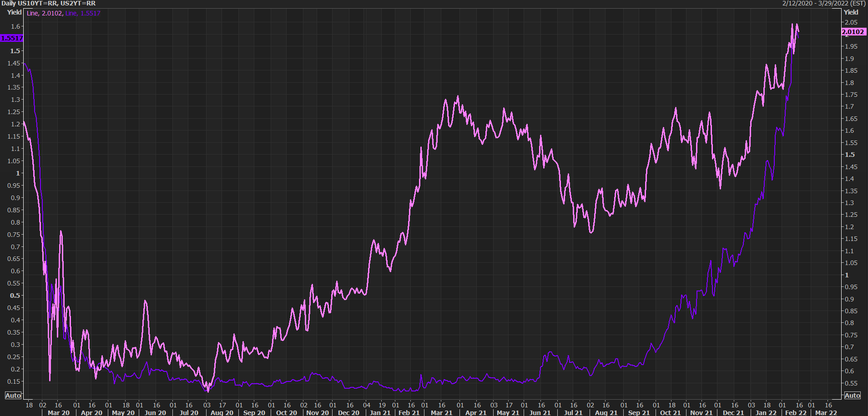Click the 04 day tick above Jan 21
The width and height of the screenshot is (868, 416).
367,405
